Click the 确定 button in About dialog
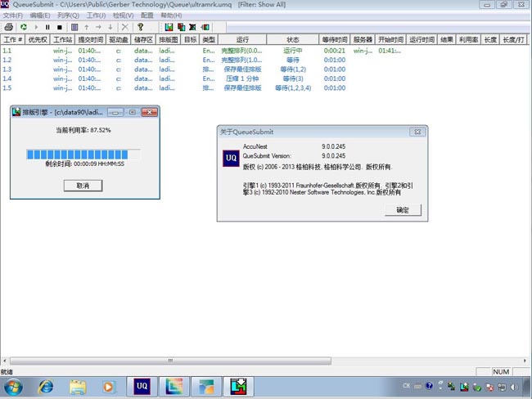The width and height of the screenshot is (532, 399). tap(403, 210)
